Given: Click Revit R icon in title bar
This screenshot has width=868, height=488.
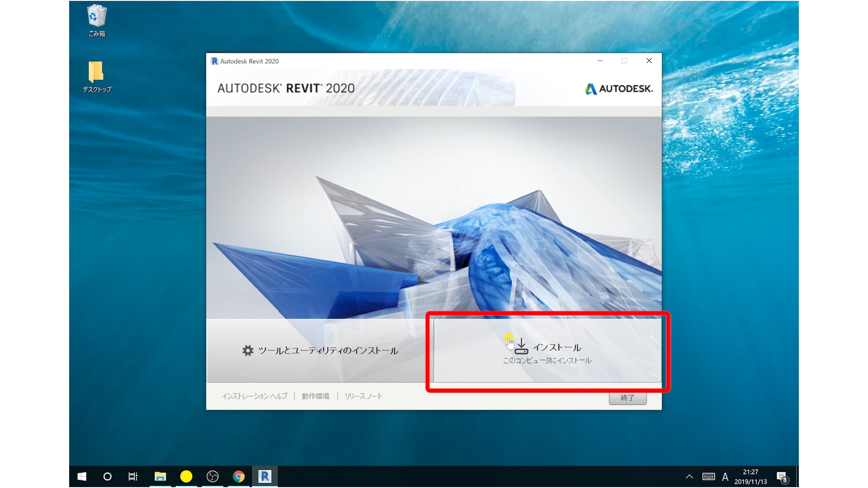Looking at the screenshot, I should 215,61.
